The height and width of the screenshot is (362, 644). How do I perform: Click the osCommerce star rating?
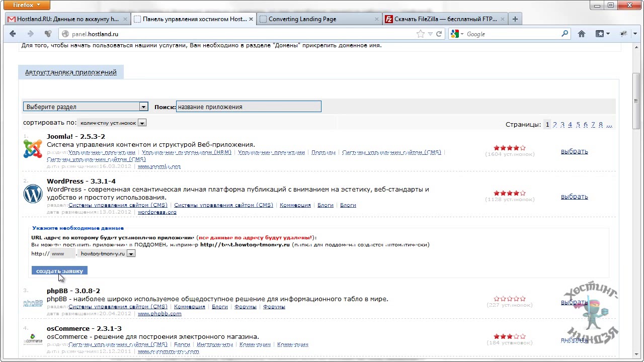click(509, 336)
